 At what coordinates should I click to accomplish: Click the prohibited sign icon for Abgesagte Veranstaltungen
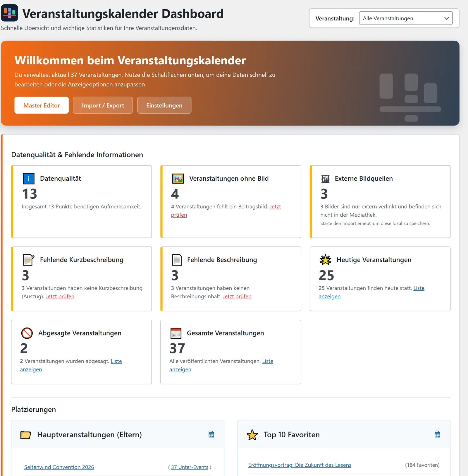tap(27, 333)
